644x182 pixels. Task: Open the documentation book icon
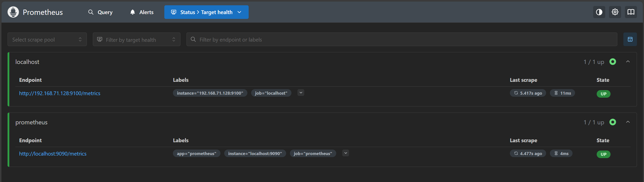[631, 12]
